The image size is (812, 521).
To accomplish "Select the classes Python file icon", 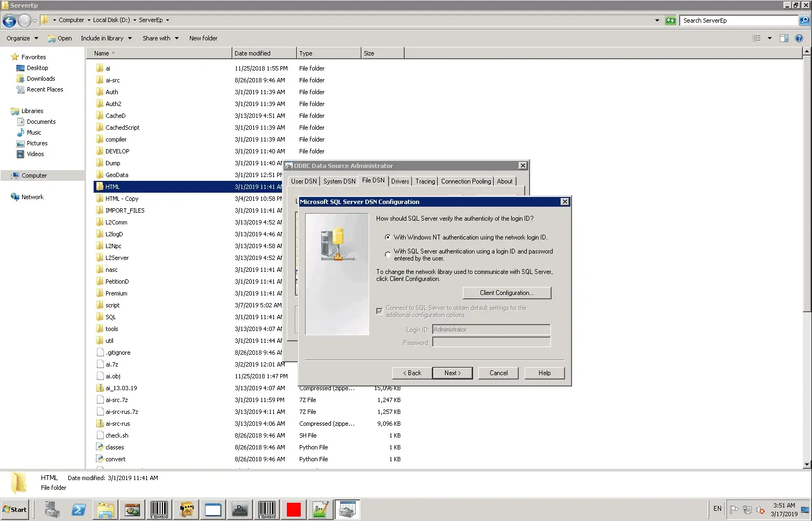I will (100, 447).
